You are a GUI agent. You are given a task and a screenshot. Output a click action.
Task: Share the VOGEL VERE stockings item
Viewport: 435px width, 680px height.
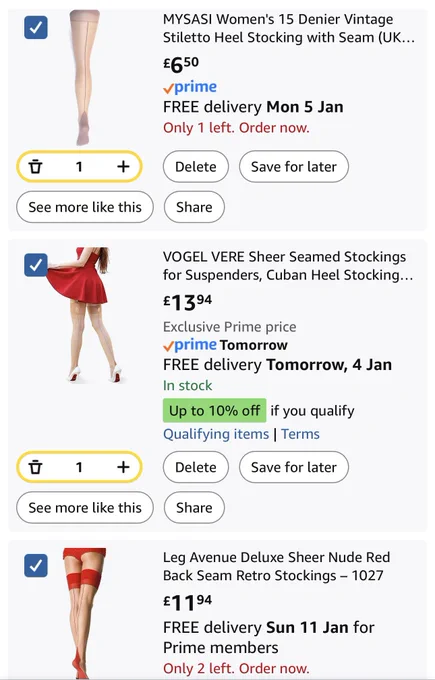coord(194,507)
